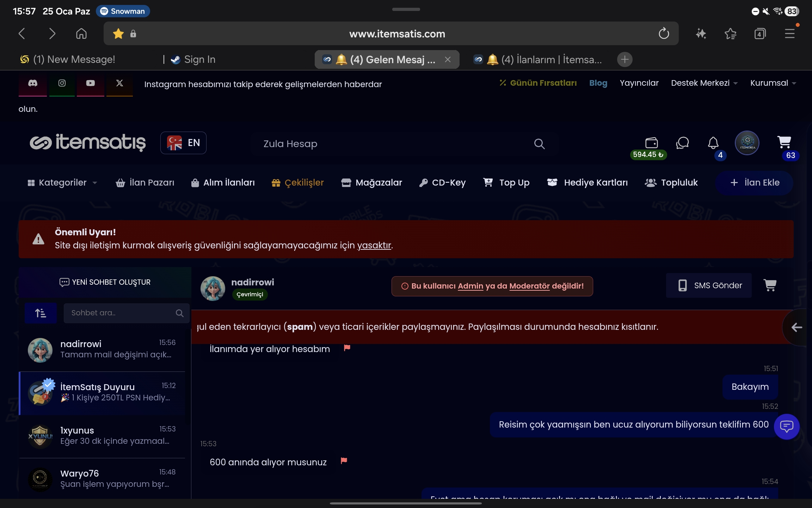The image size is (812, 508).
Task: Click the Zula Hesap search field
Action: (x=405, y=144)
